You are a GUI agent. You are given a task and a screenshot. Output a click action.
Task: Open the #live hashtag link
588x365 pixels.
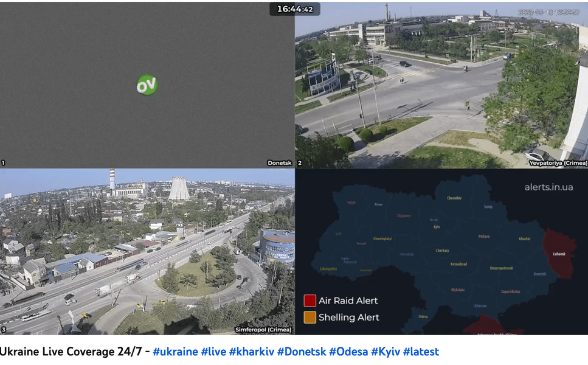tap(213, 352)
